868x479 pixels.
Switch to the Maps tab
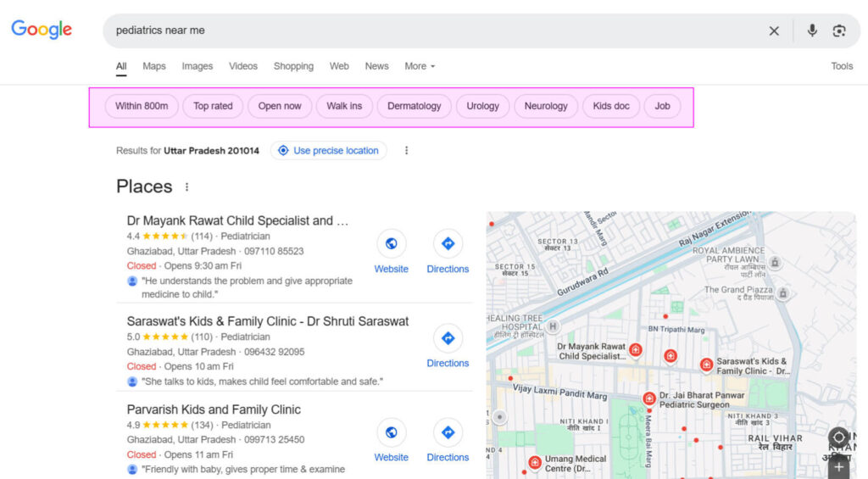[x=154, y=66]
